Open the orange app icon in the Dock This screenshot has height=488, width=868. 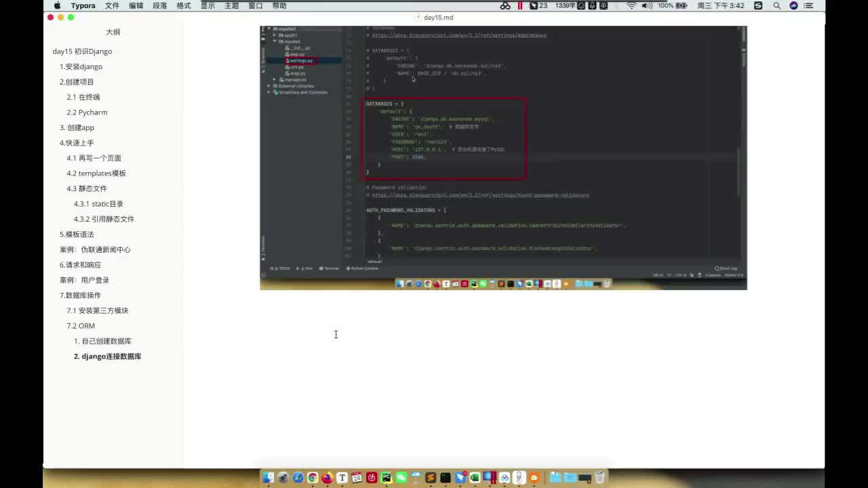tap(534, 478)
